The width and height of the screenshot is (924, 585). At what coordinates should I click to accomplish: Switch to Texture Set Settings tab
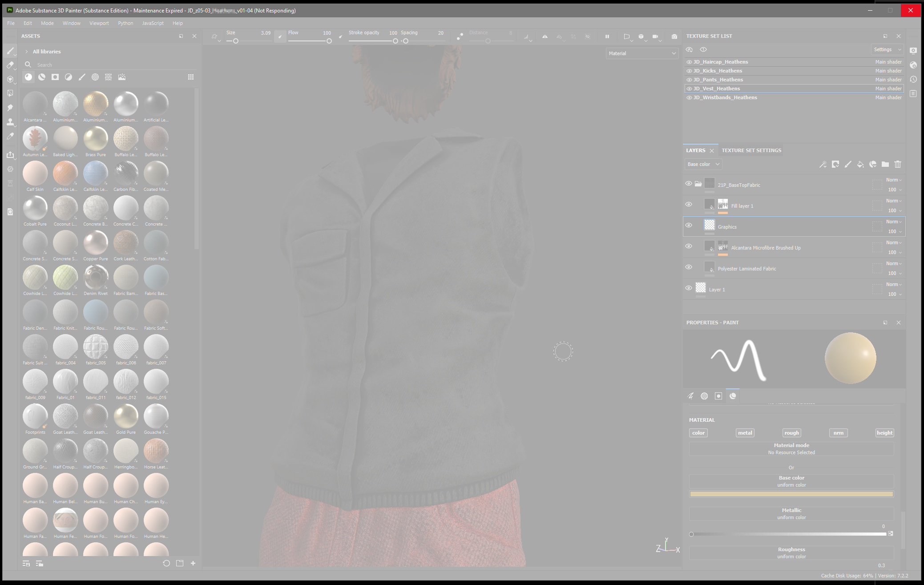751,150
